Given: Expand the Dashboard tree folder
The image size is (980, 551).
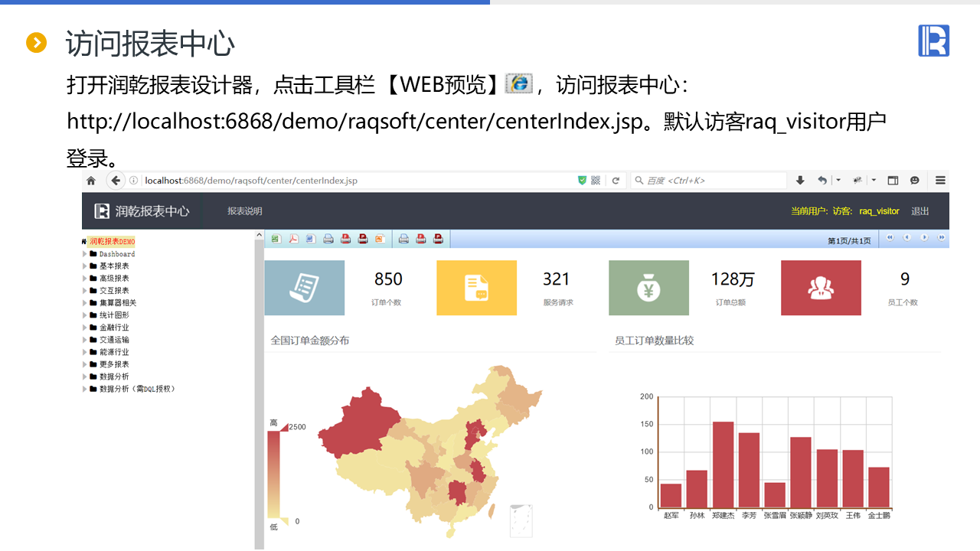Looking at the screenshot, I should [85, 254].
